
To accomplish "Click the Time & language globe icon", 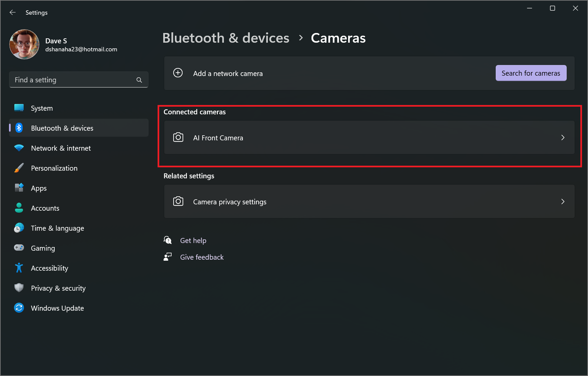I will click(19, 228).
